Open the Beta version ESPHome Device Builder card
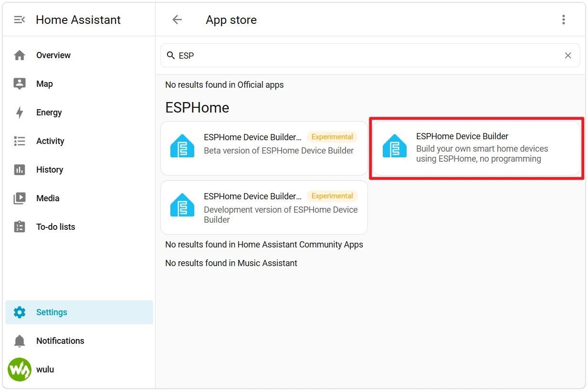The image size is (588, 391). point(264,148)
